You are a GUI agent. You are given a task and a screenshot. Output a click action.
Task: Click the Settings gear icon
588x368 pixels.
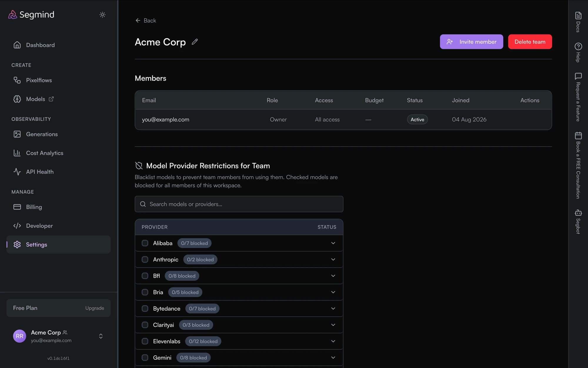tap(17, 245)
